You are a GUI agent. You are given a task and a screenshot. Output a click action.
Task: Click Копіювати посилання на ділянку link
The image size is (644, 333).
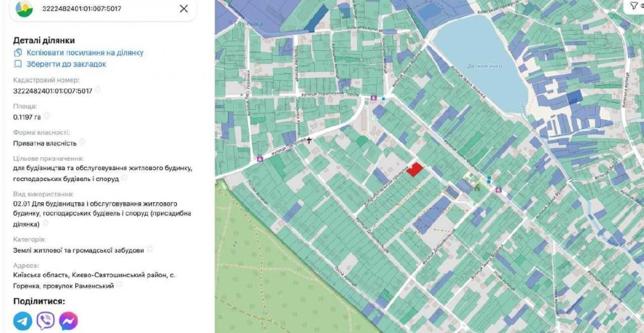coord(85,53)
